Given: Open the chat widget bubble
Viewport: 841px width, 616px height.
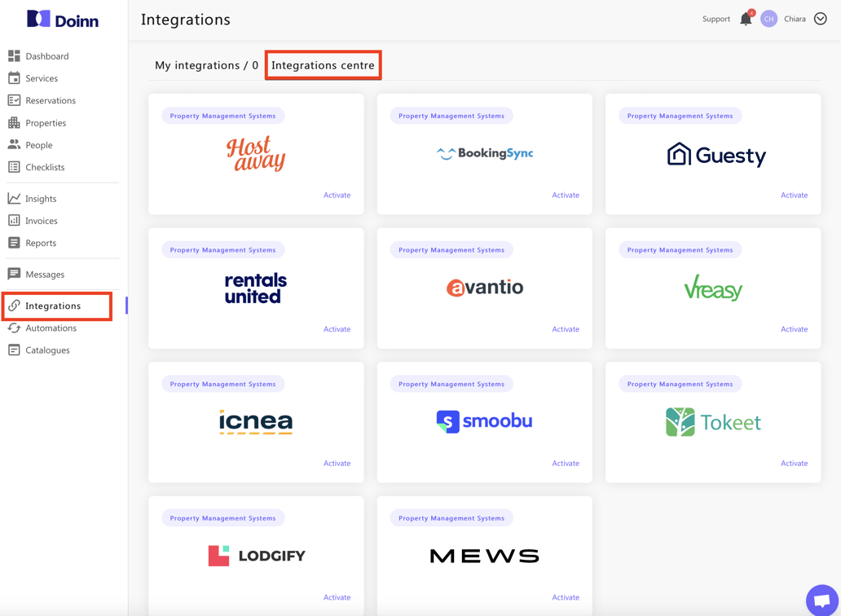Looking at the screenshot, I should click(821, 600).
